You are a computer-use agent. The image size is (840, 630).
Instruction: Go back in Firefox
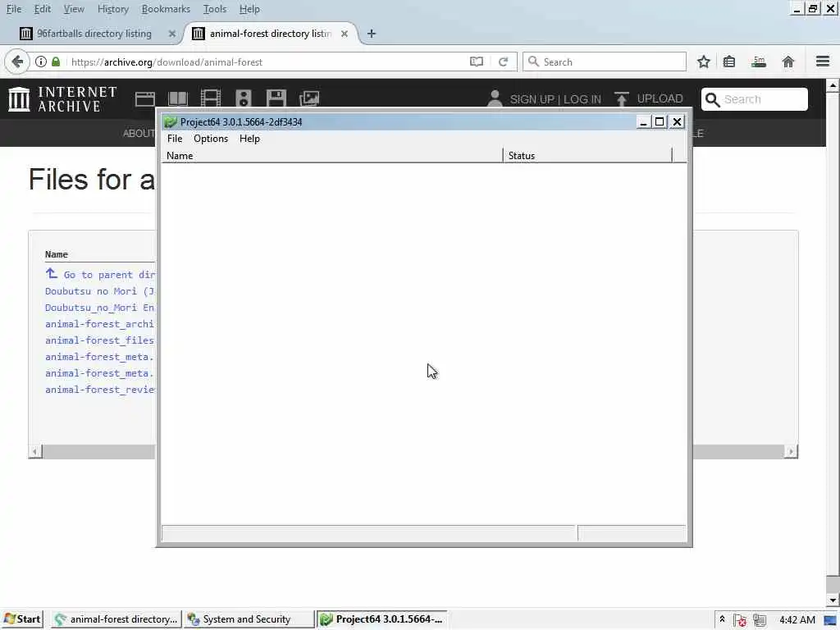(x=17, y=62)
